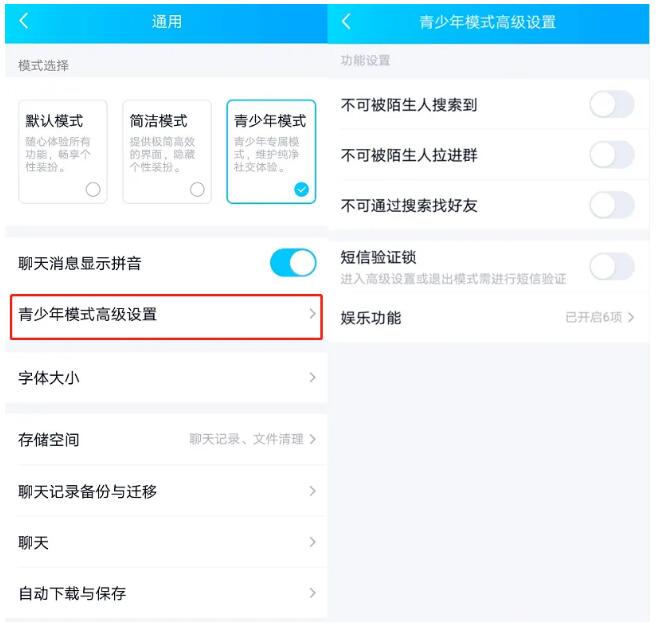Open 自动下载与保存 settings entry
The image size is (658, 634).
pos(167,593)
